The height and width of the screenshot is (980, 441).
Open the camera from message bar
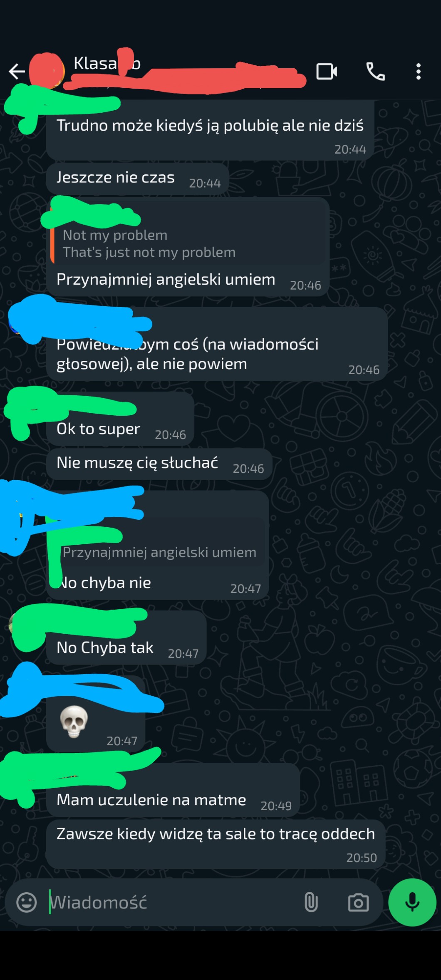pyautogui.click(x=358, y=903)
